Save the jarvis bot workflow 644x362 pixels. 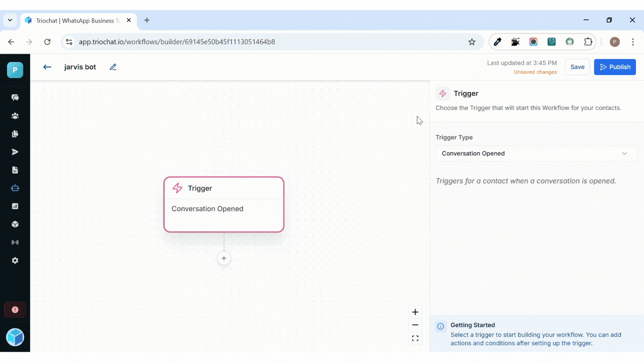(x=577, y=67)
